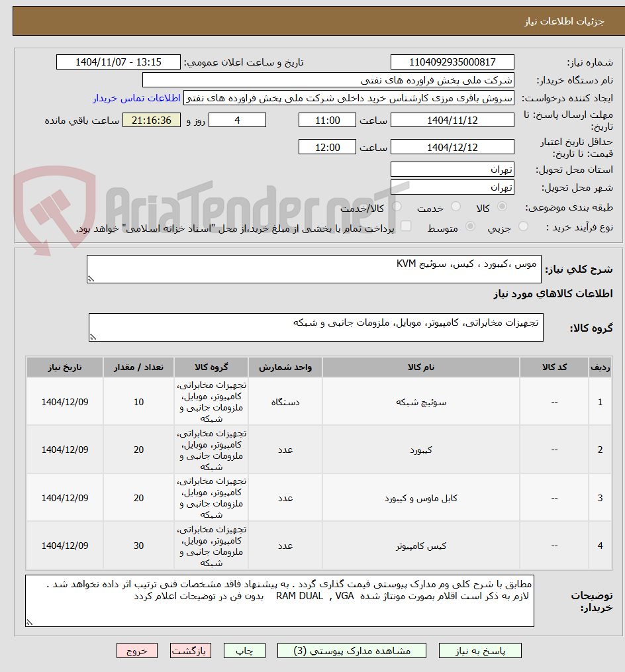Select the خدمت radio button

coord(456,207)
